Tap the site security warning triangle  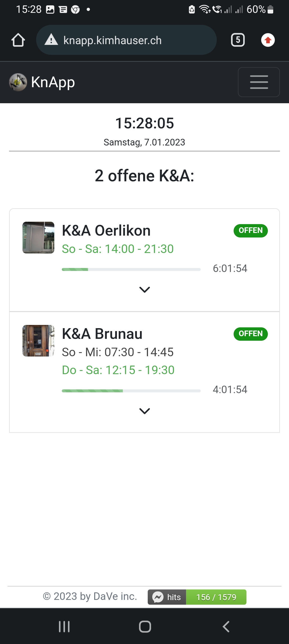click(x=51, y=40)
